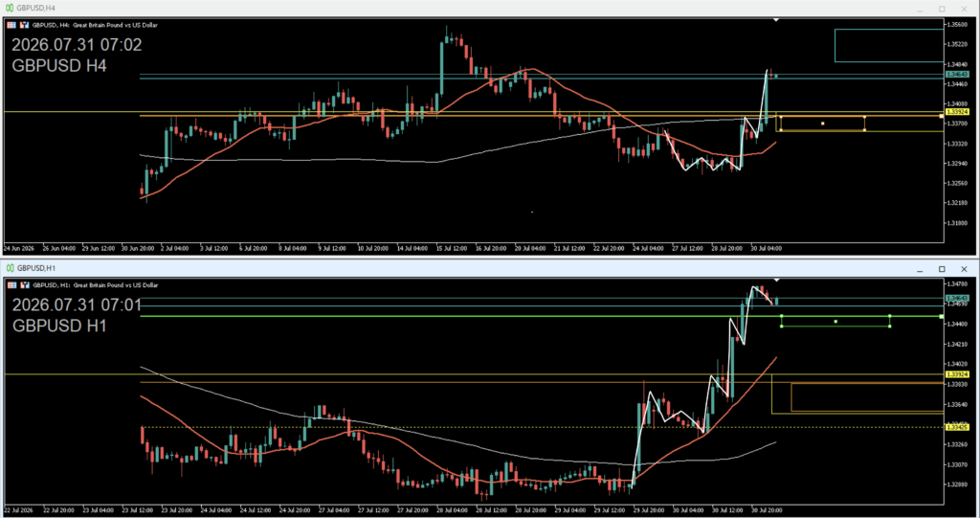Click the green line end handle in H1 chart
This screenshot has width=980, height=518.
pyautogui.click(x=942, y=317)
